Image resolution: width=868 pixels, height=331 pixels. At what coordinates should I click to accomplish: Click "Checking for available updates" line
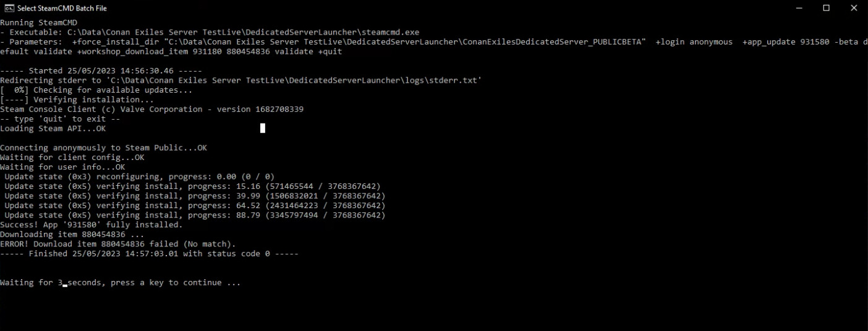click(96, 90)
